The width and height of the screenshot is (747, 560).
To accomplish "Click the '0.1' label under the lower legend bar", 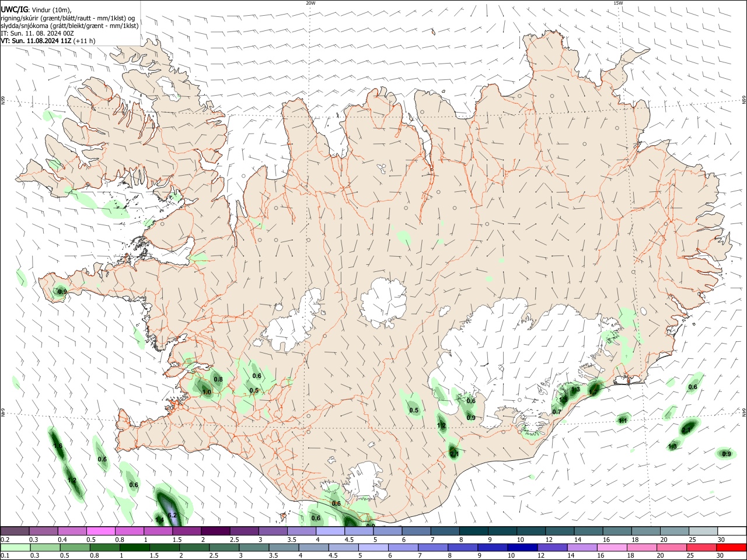I will pyautogui.click(x=5, y=556).
